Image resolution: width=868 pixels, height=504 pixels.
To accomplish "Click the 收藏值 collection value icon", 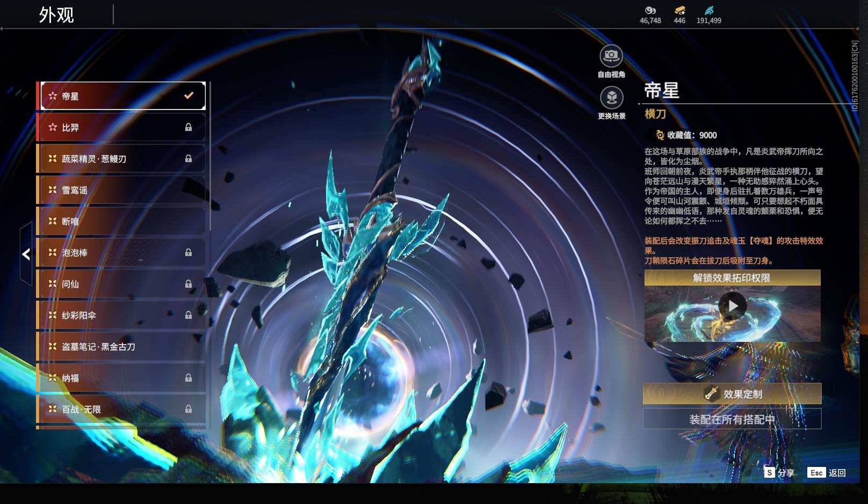I will pos(660,135).
